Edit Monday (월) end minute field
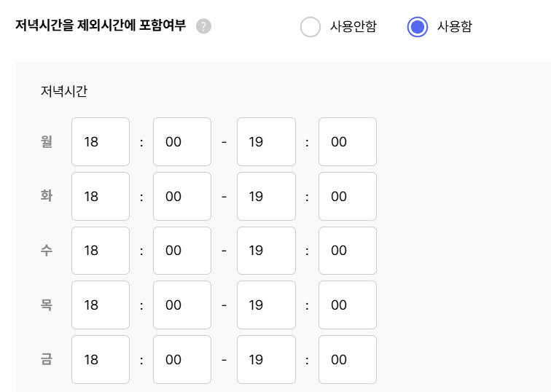 [348, 141]
